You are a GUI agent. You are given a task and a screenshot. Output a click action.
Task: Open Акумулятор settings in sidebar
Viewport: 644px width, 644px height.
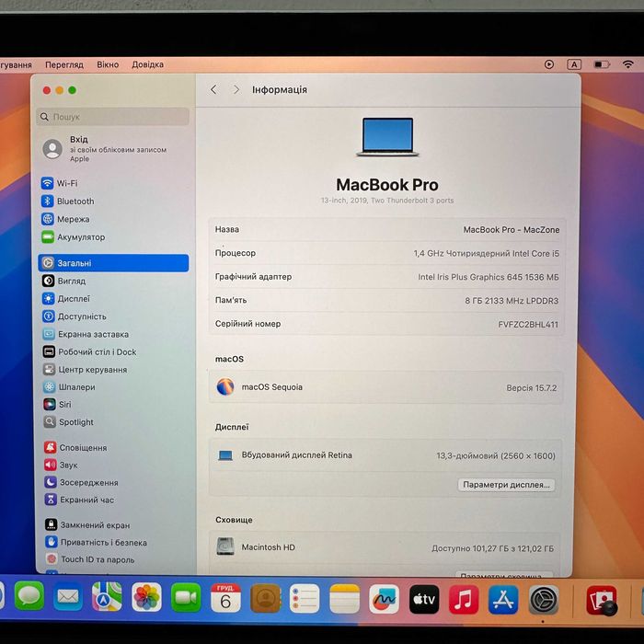pyautogui.click(x=73, y=237)
